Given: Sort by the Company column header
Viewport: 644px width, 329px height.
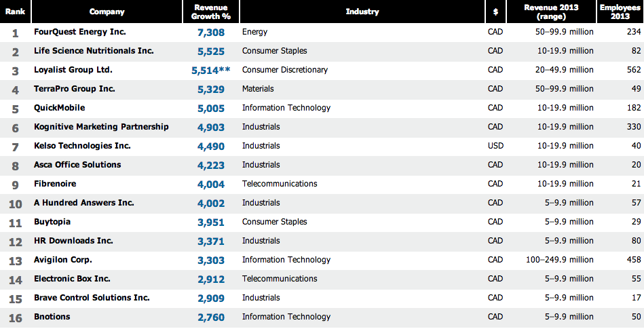Looking at the screenshot, I should pyautogui.click(x=107, y=12).
